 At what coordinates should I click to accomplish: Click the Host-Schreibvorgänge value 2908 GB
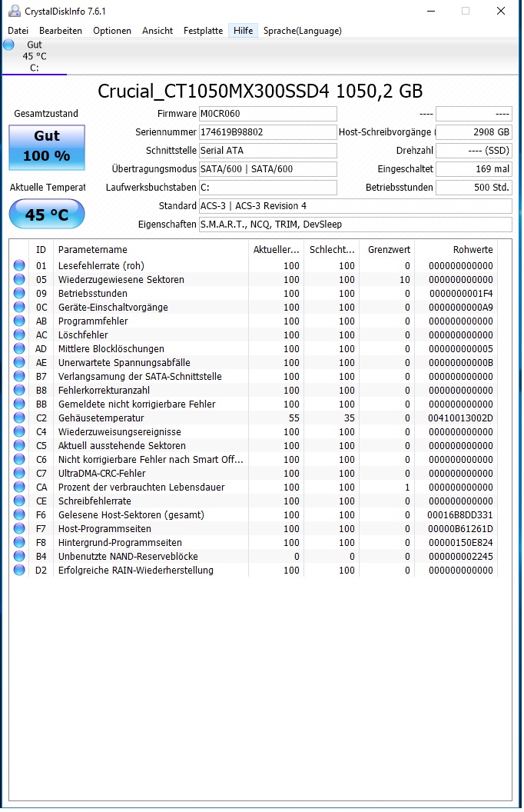click(x=474, y=132)
